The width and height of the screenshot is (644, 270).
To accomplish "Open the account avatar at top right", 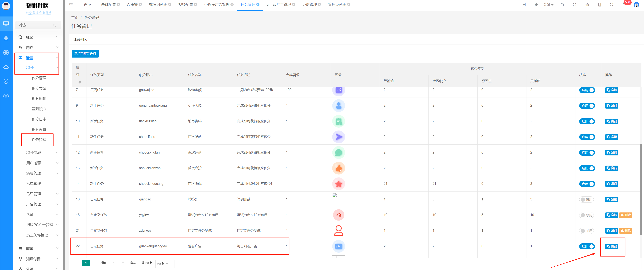I will (x=636, y=5).
